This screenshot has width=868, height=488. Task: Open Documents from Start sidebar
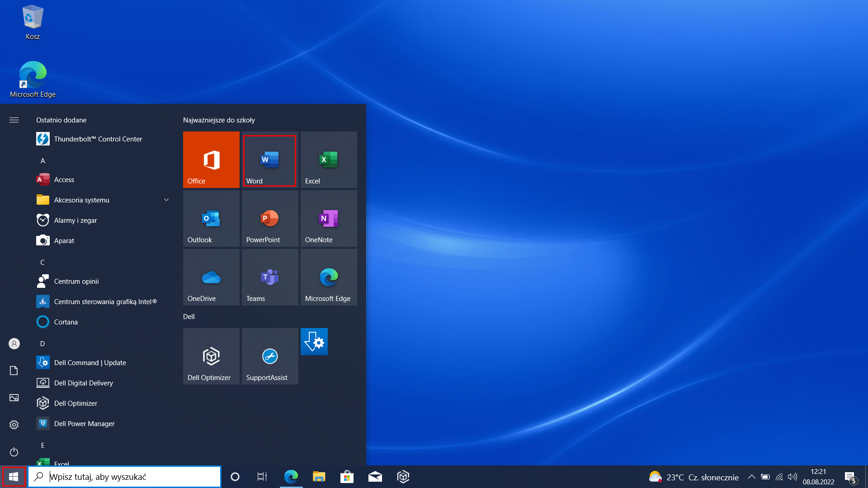click(x=14, y=371)
